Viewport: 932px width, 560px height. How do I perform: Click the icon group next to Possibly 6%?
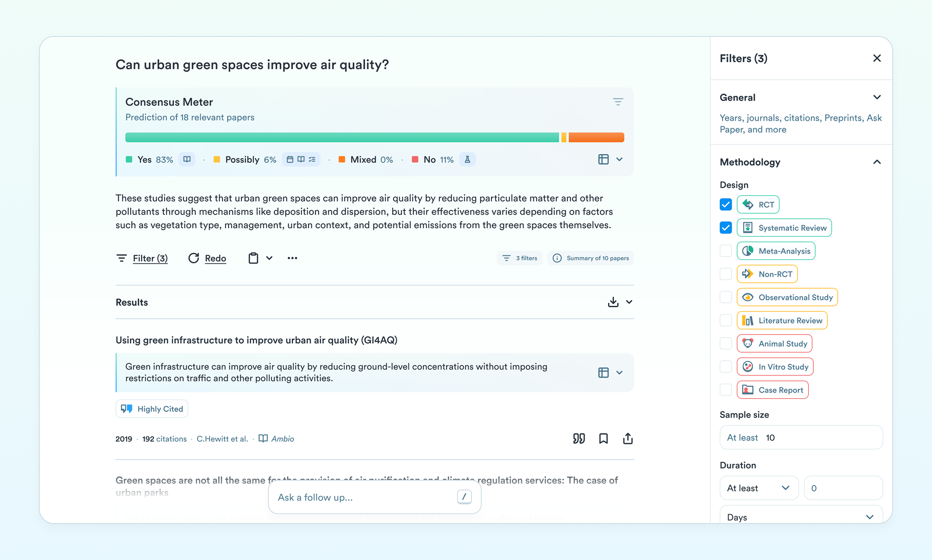[301, 160]
